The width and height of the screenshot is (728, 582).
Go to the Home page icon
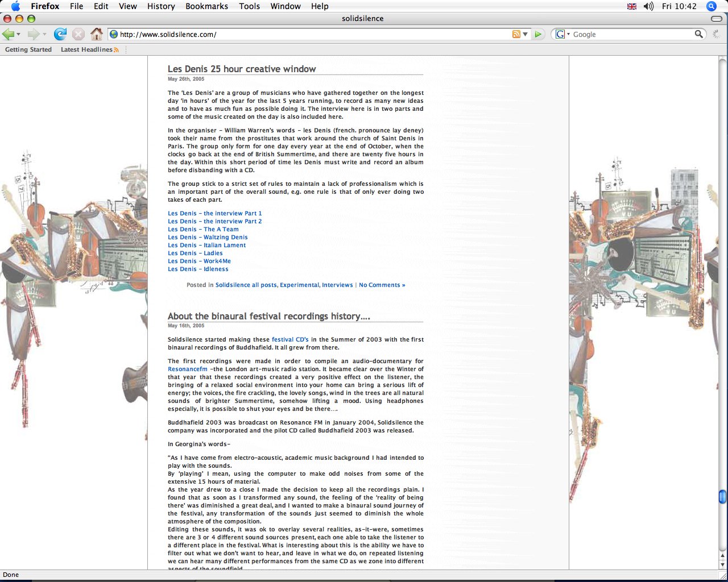(x=97, y=34)
